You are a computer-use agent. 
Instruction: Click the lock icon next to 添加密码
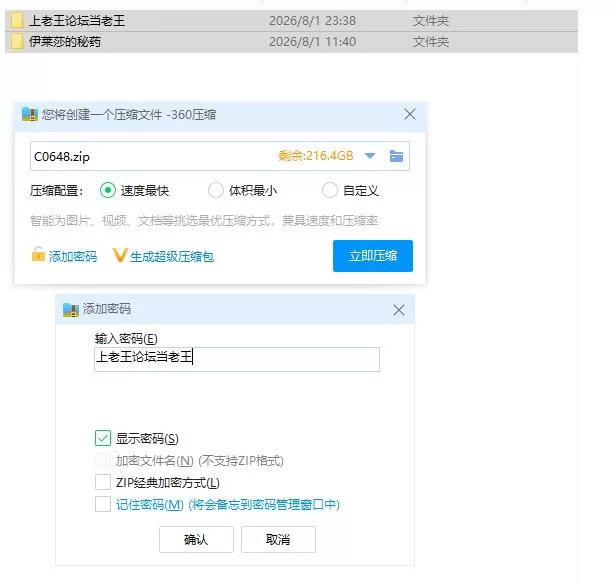[x=38, y=254]
